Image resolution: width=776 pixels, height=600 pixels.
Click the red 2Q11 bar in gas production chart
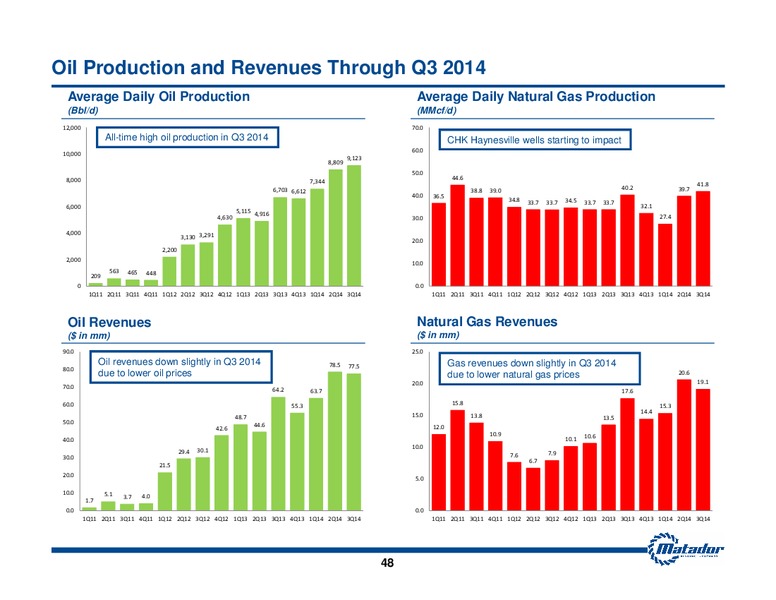coord(458,235)
